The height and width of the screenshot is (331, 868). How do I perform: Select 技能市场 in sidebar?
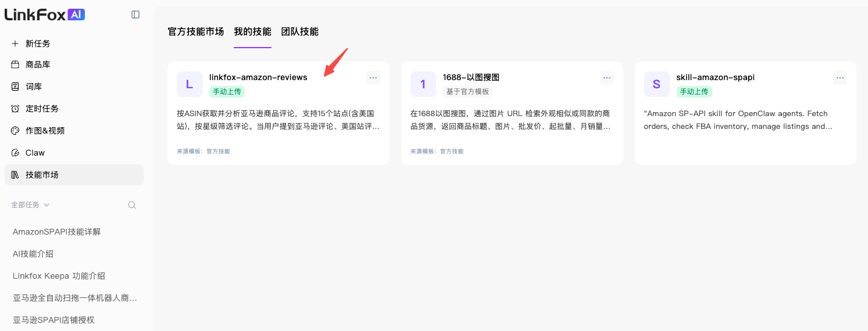74,175
